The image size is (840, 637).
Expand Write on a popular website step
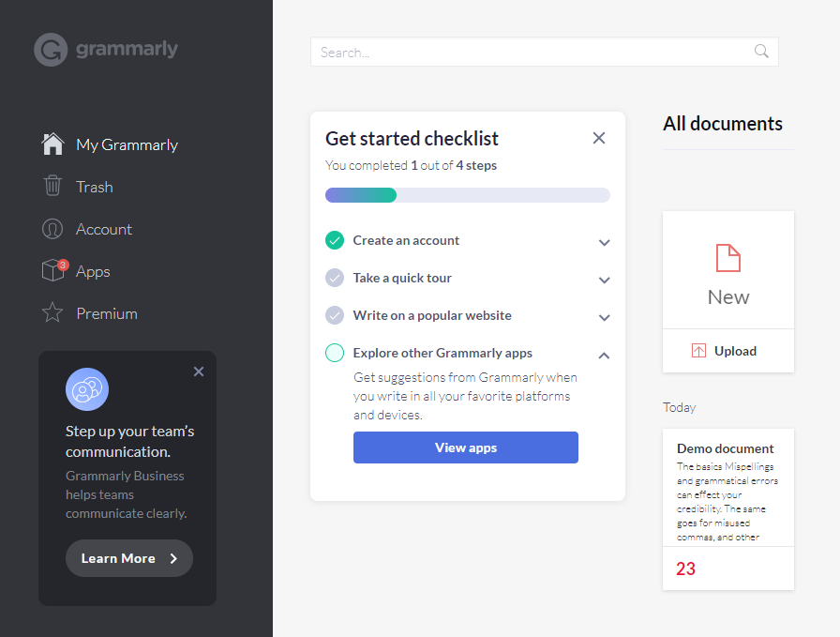click(605, 317)
